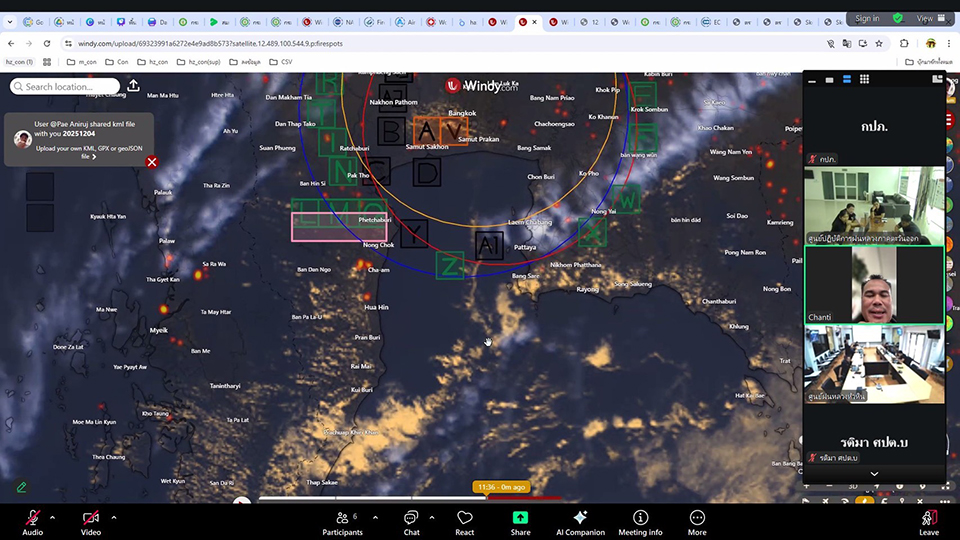Expand more participants chevron in video panel
This screenshot has width=960, height=540.
[874, 474]
